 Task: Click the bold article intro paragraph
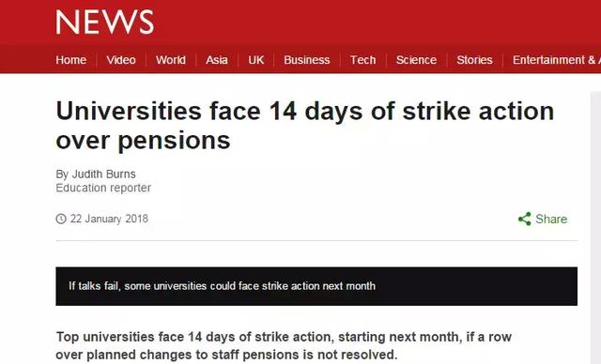(284, 345)
